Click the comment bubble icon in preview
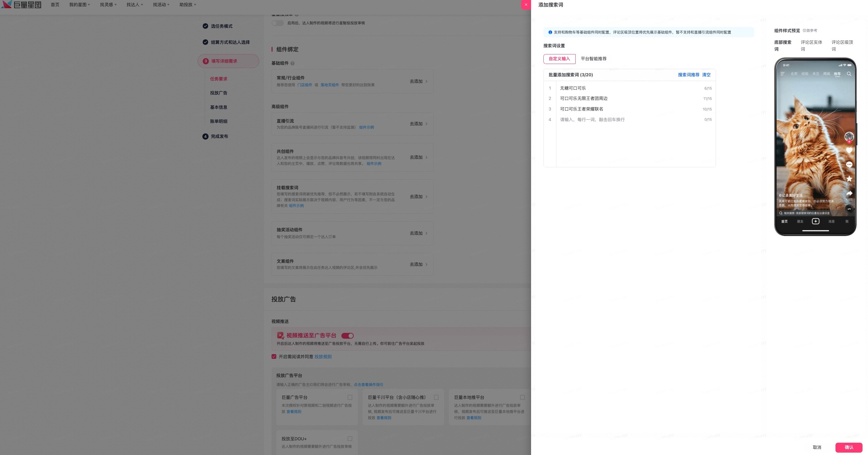This screenshot has height=455, width=868. click(849, 165)
